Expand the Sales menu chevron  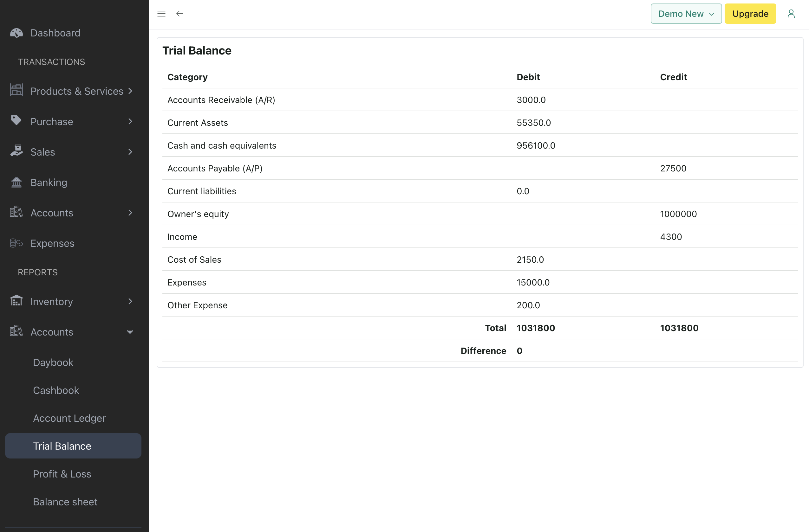[129, 151]
